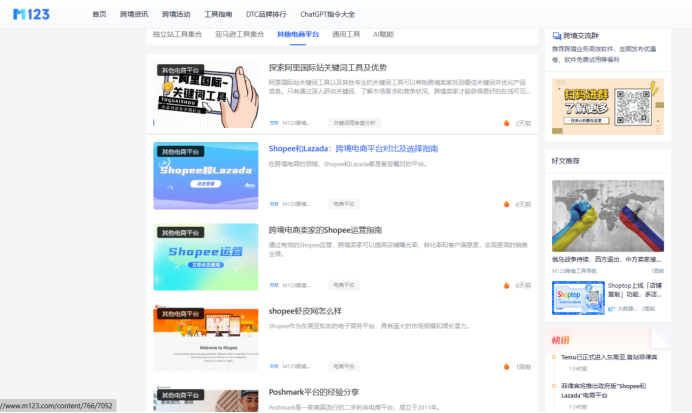Click author icon under Shoptop article
The height and width of the screenshot is (413, 692).
pos(612,309)
